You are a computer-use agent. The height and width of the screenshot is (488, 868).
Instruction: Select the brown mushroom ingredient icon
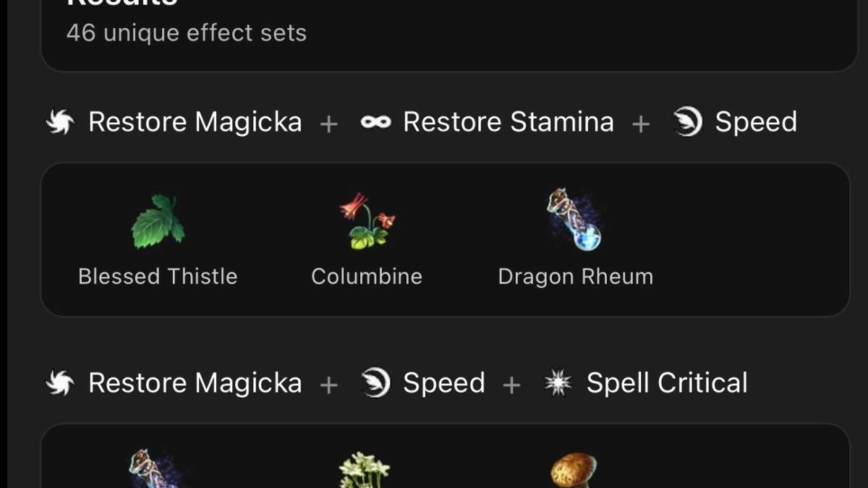pos(574,470)
